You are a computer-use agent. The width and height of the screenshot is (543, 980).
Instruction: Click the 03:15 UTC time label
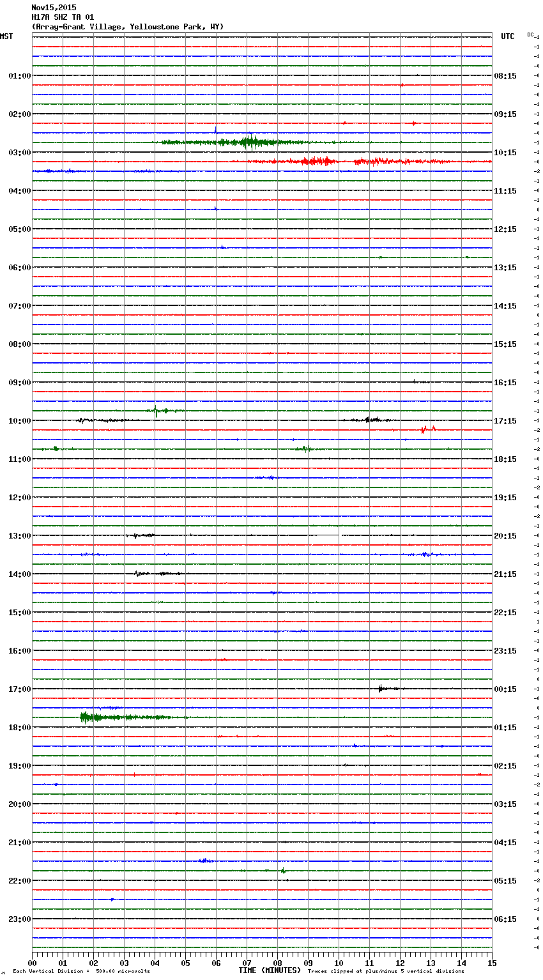[x=505, y=804]
